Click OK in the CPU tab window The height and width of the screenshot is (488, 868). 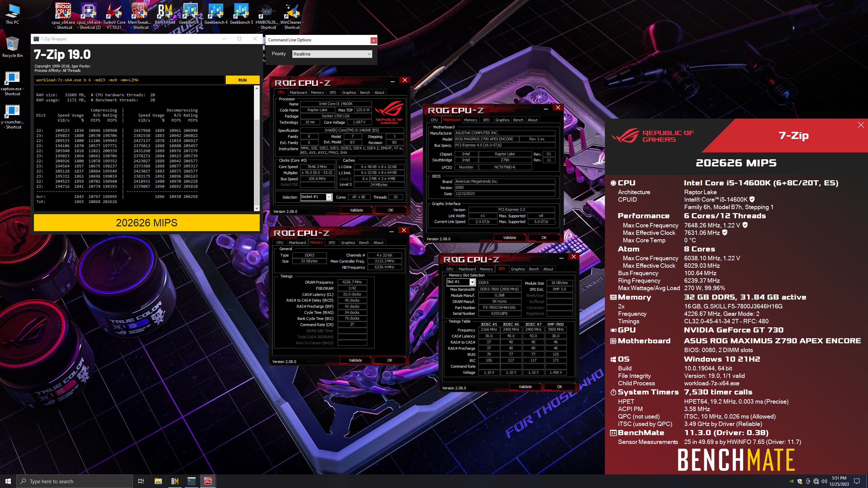pyautogui.click(x=391, y=210)
